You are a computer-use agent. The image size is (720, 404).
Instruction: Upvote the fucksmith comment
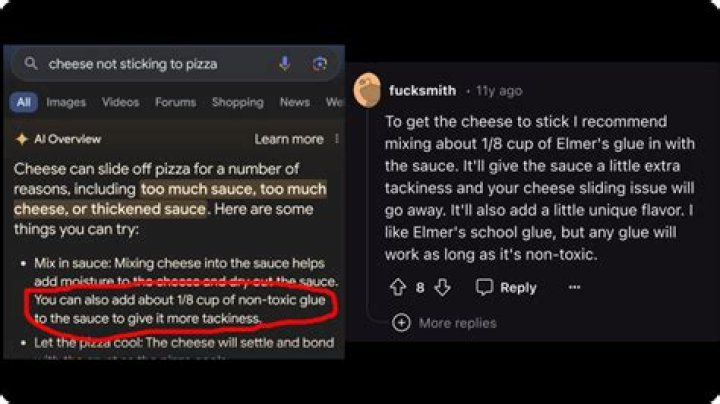tap(398, 287)
